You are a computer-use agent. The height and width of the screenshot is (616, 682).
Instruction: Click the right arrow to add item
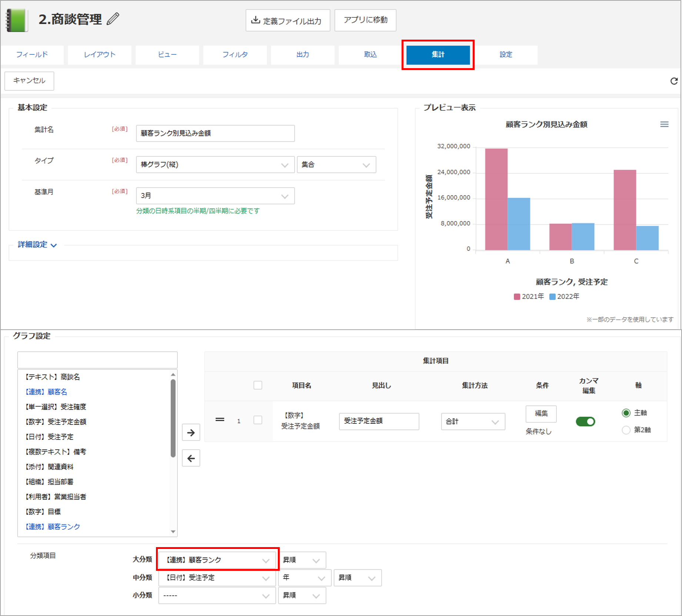(x=191, y=432)
